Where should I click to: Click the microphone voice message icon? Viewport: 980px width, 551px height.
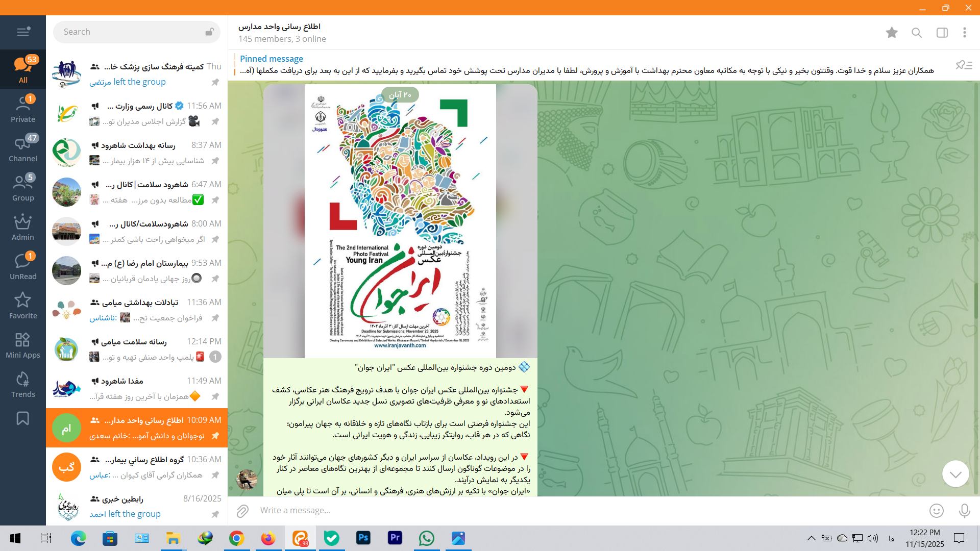pyautogui.click(x=964, y=511)
